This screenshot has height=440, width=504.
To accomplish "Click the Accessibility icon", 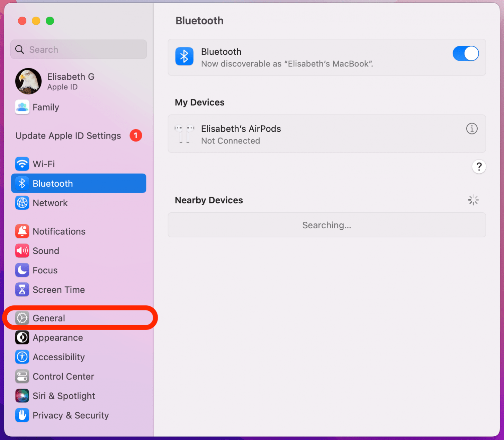I will pos(22,357).
